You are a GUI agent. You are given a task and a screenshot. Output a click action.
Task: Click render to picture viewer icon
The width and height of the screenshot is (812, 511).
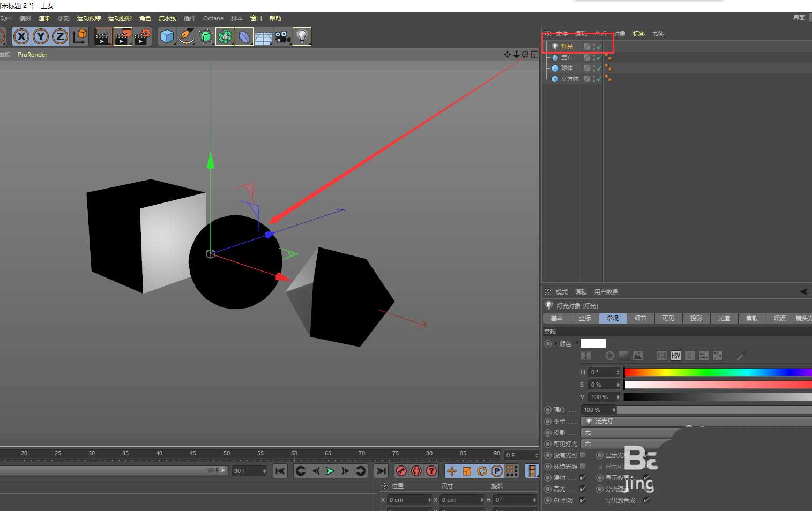click(123, 36)
